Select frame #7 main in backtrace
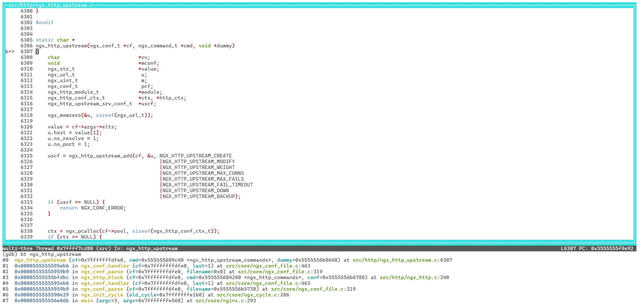The height and width of the screenshot is (304, 644). pyautogui.click(x=87, y=300)
